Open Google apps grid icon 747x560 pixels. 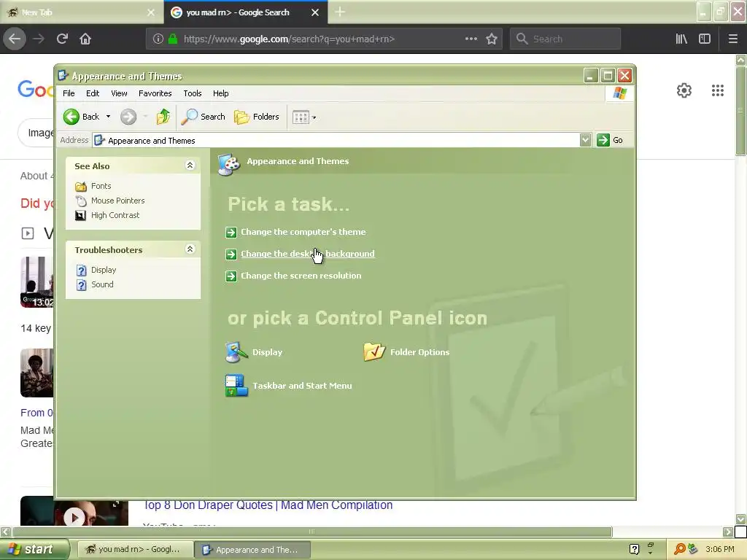[718, 90]
